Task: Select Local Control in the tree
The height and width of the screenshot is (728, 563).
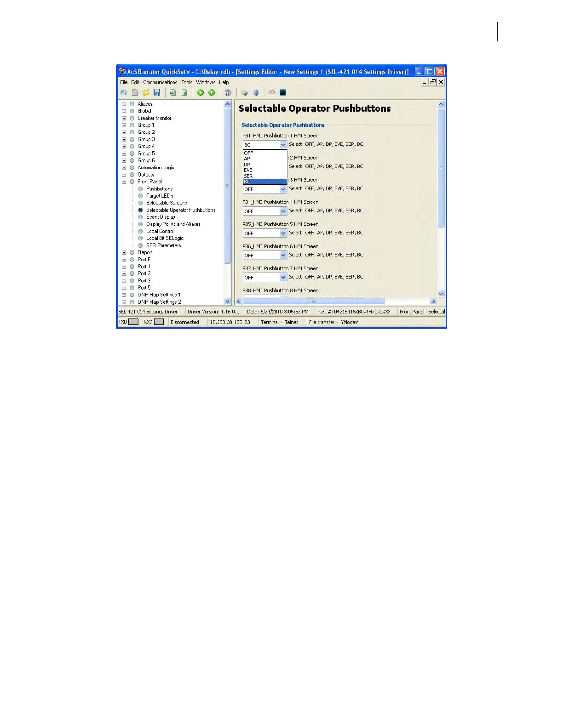Action: [160, 231]
